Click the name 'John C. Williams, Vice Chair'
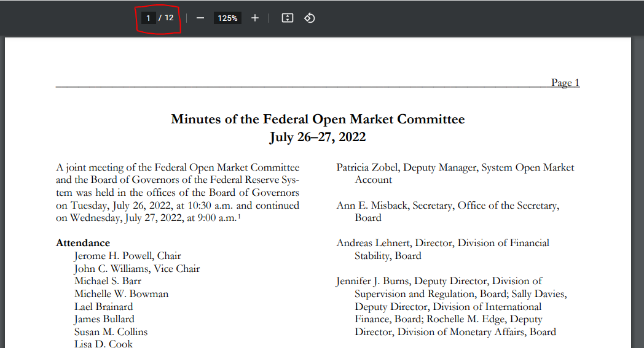The width and height of the screenshot is (644, 348). point(137,268)
